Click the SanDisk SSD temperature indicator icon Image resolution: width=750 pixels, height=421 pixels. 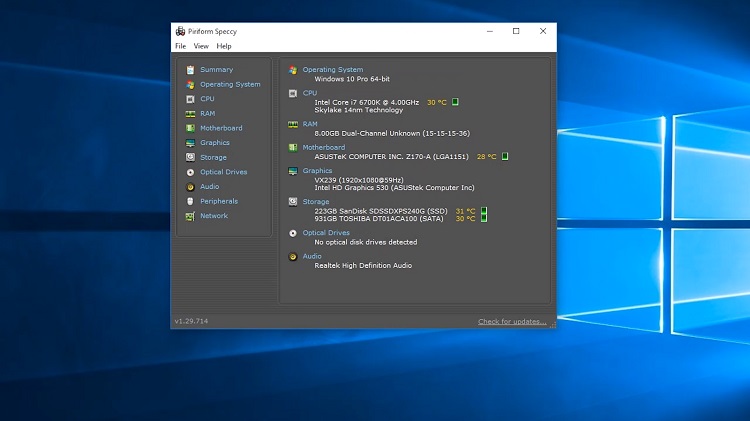(484, 211)
